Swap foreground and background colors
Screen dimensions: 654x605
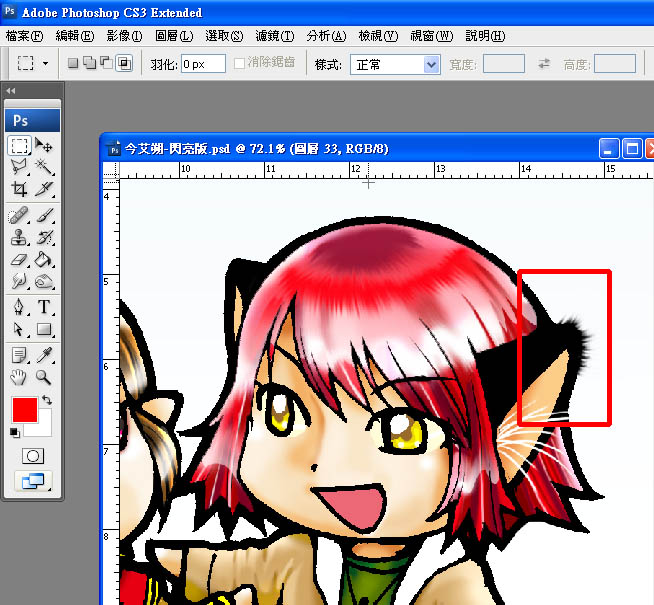47,401
